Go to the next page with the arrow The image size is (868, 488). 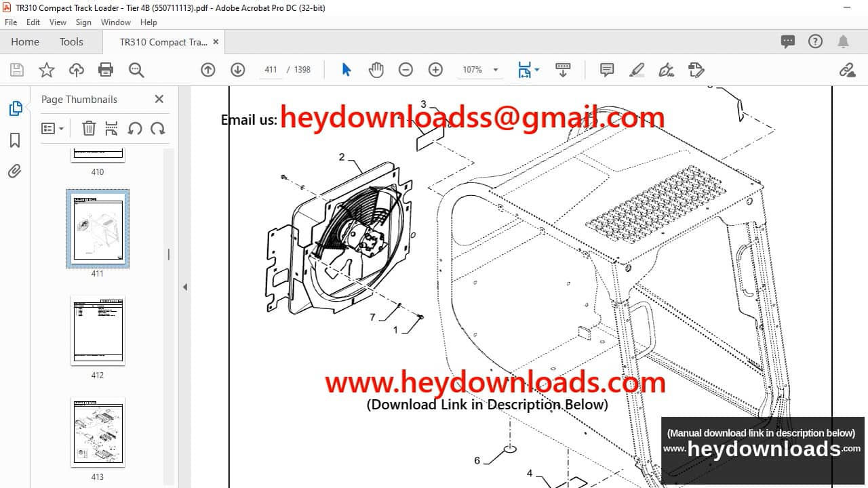[237, 70]
